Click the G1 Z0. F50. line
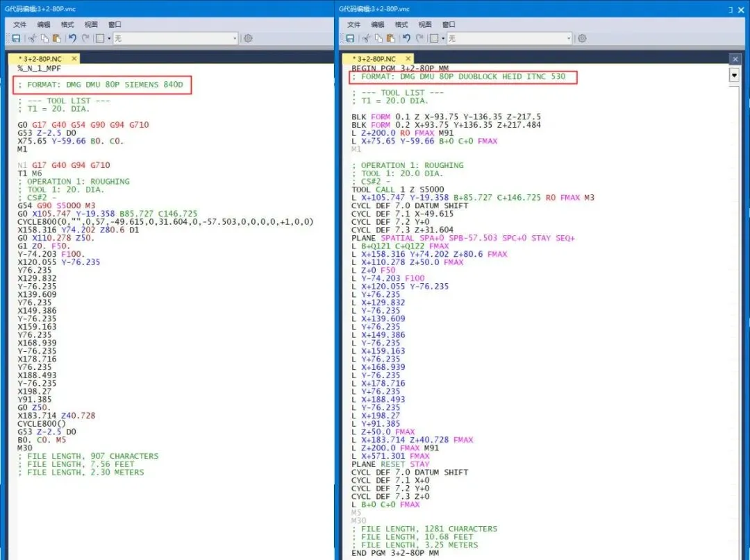750x560 pixels. [x=44, y=246]
